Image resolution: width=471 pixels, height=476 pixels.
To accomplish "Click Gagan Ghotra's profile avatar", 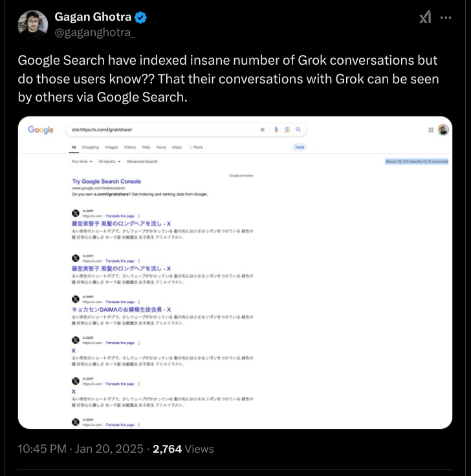I will (x=32, y=25).
